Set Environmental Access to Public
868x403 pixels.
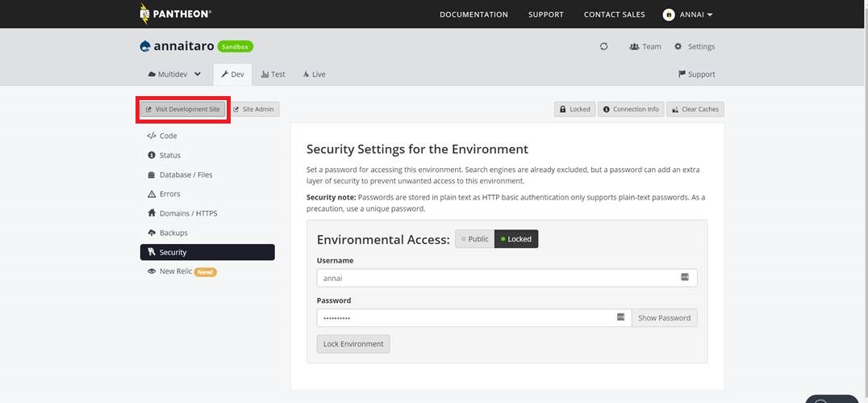475,239
